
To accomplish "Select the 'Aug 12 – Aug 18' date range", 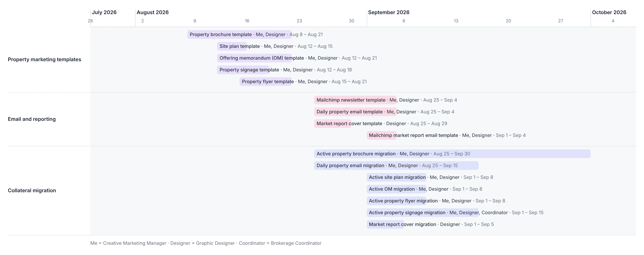I will (x=334, y=70).
